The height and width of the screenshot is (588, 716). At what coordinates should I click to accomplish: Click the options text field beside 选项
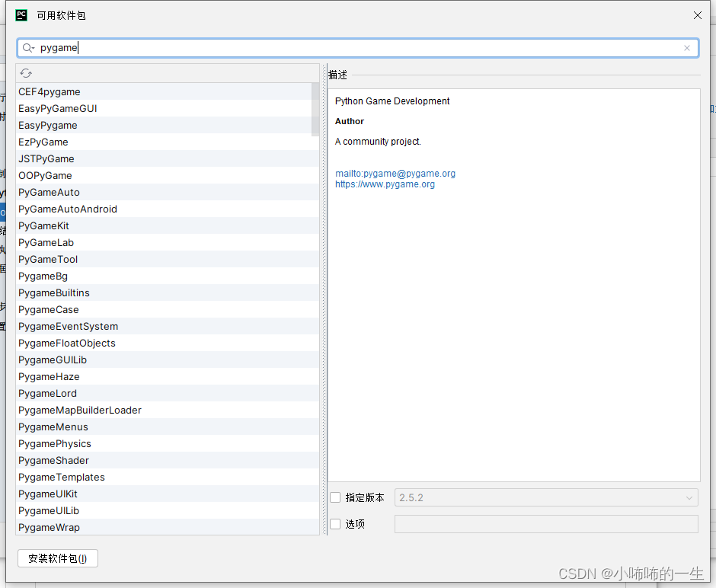pyautogui.click(x=545, y=524)
